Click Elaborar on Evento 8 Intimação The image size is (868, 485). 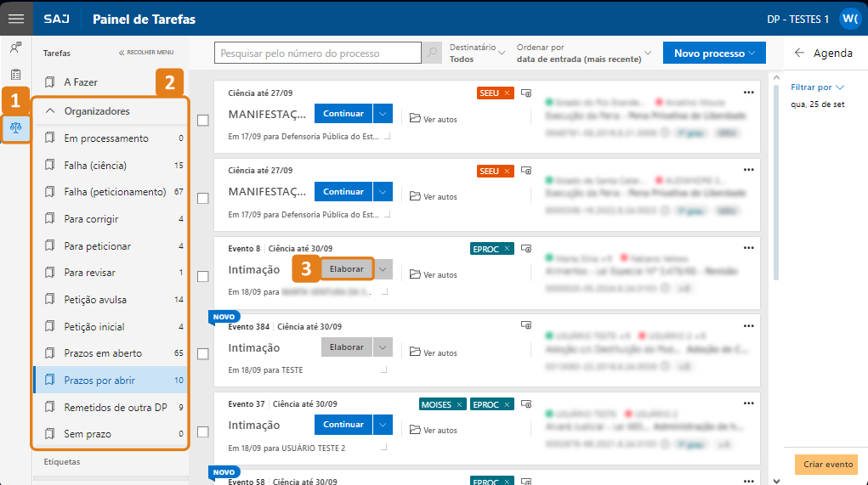347,269
